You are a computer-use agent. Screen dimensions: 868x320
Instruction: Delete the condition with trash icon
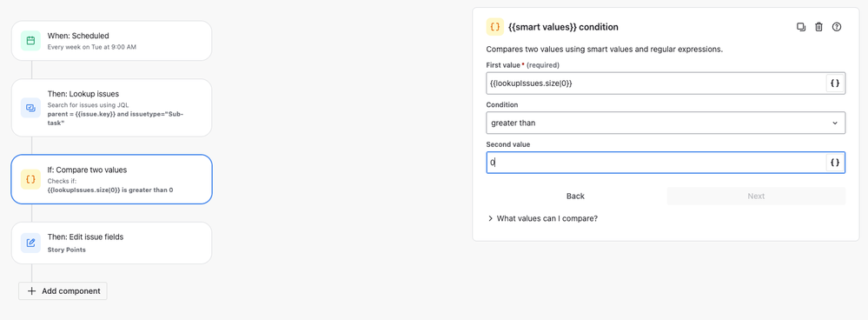[x=818, y=27]
